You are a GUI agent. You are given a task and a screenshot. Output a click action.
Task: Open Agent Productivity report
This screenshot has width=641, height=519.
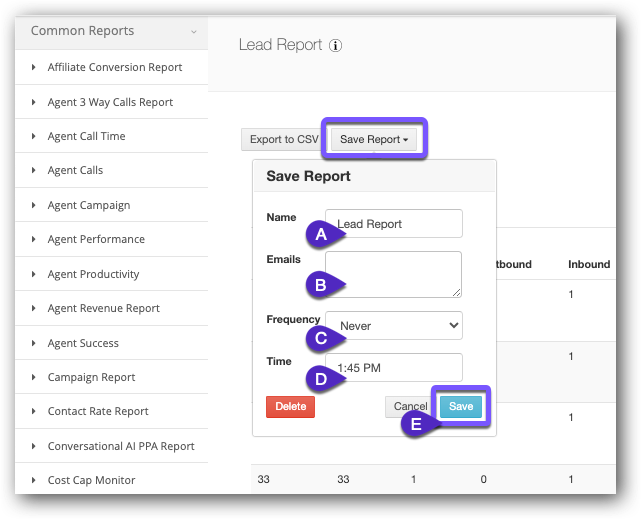[93, 274]
